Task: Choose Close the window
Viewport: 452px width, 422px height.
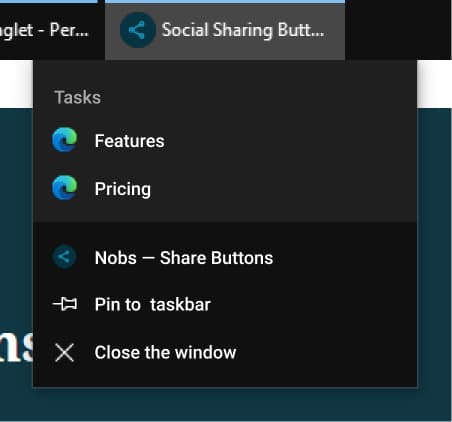Action: [x=225, y=352]
